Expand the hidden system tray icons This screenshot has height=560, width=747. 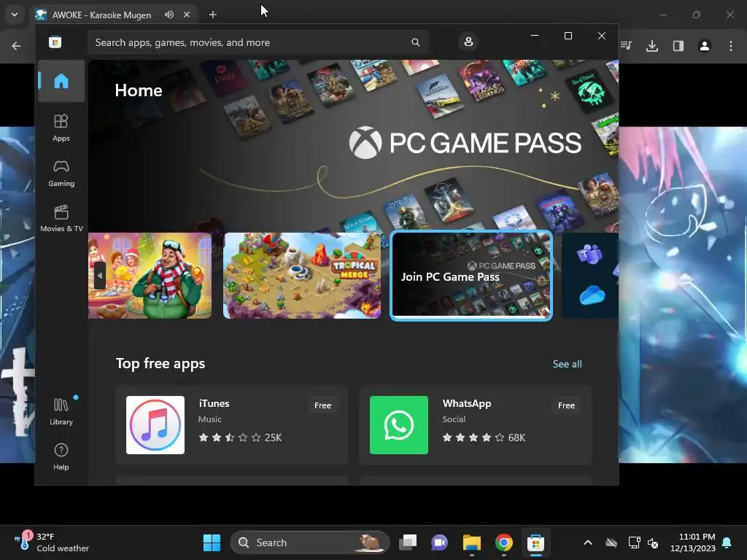[x=588, y=542]
